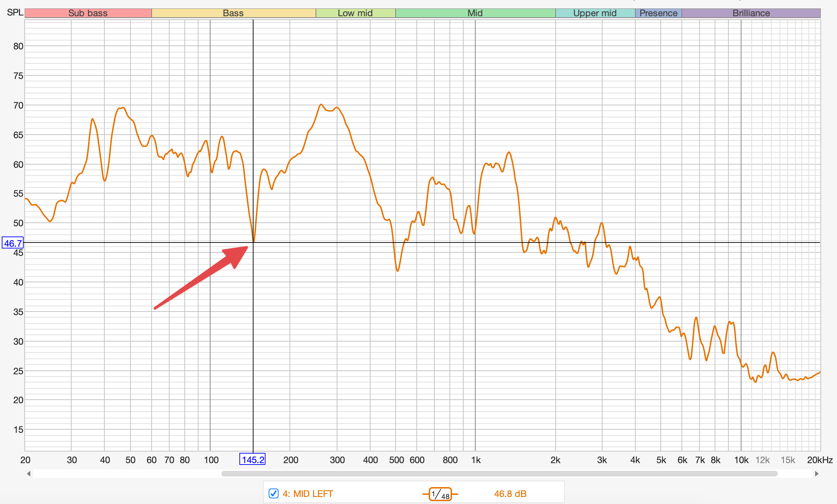Click the Bass frequency band label
The width and height of the screenshot is (837, 504).
[x=233, y=13]
